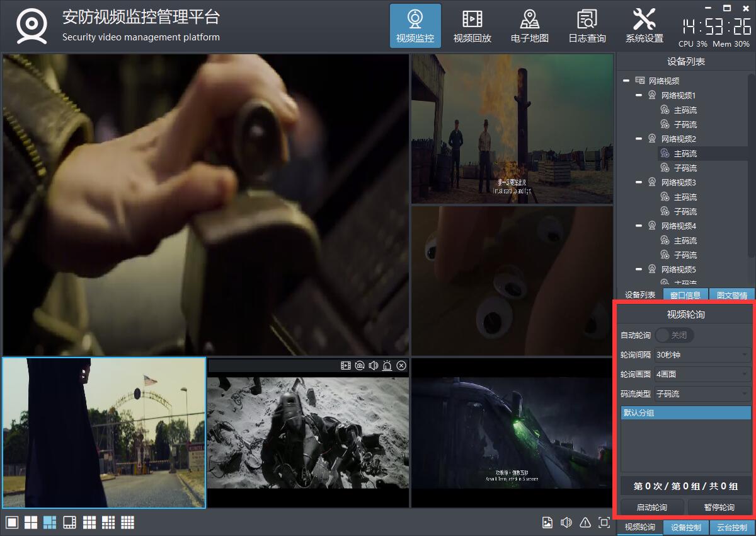Switch to single-screen layout icon
The width and height of the screenshot is (756, 536).
(12, 523)
